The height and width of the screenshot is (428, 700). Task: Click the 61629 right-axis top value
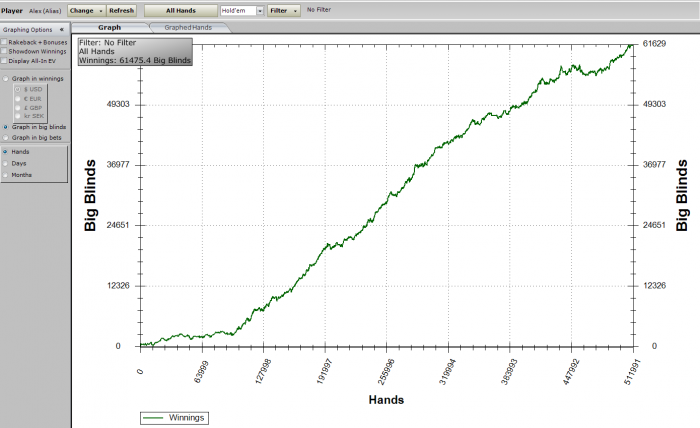click(654, 43)
